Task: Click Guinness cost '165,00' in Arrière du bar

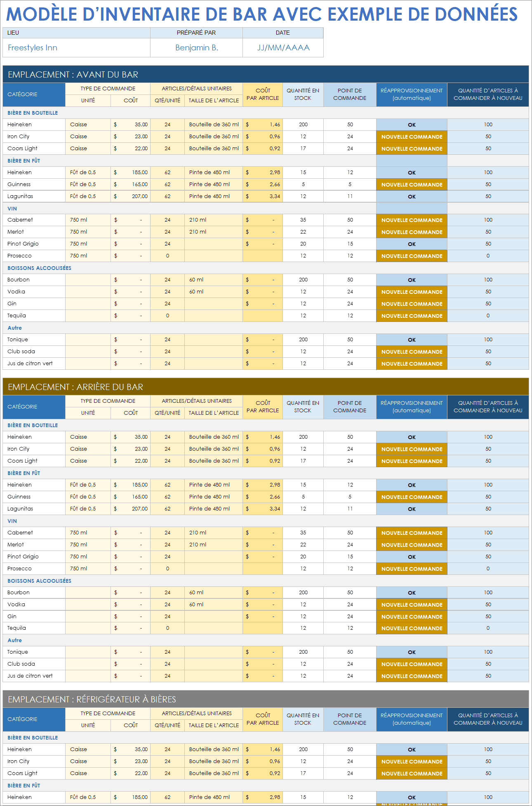Action: (x=130, y=497)
